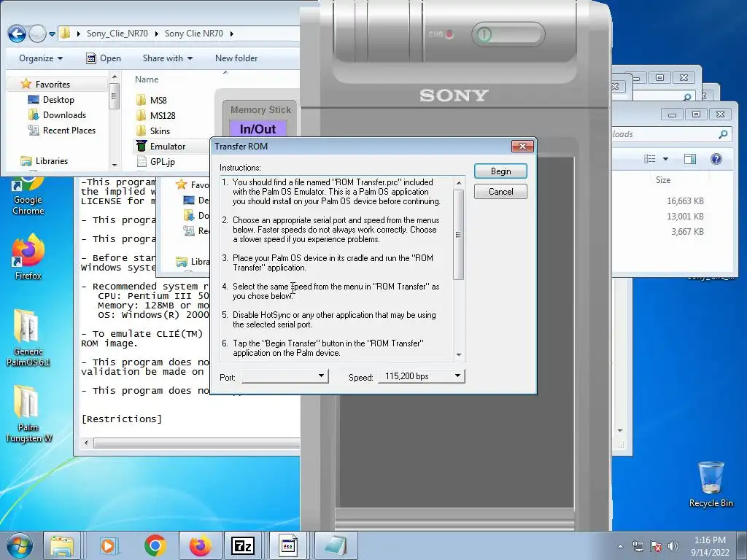Close the Transfer ROM dialog
This screenshot has width=747, height=560.
(x=522, y=146)
